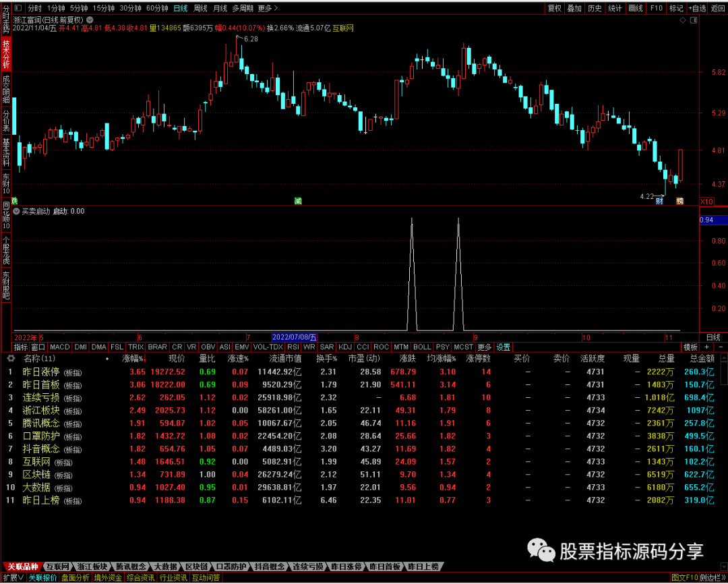Apply the VOL-TDX indicator

point(268,347)
